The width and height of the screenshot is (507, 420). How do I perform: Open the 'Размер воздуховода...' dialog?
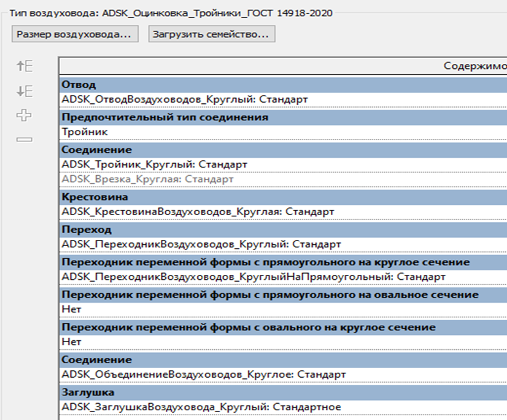coord(75,34)
